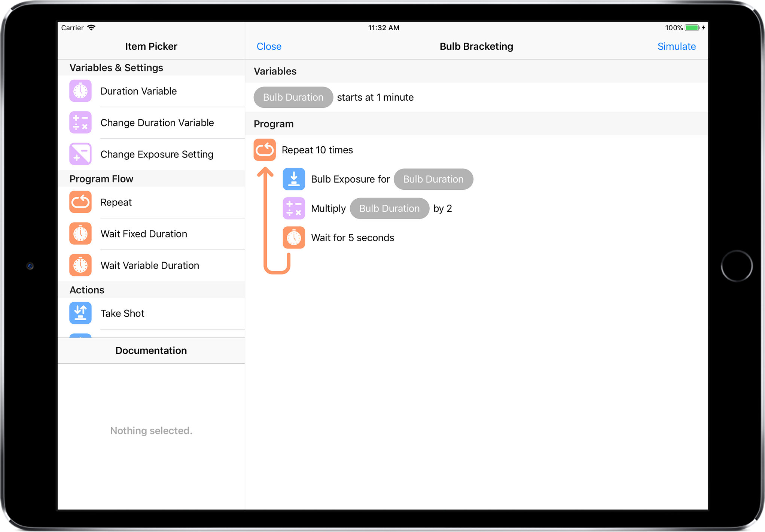The height and width of the screenshot is (532, 765).
Task: Tap the Bulb Duration pill in Bulb Exposure step
Action: pyautogui.click(x=433, y=179)
